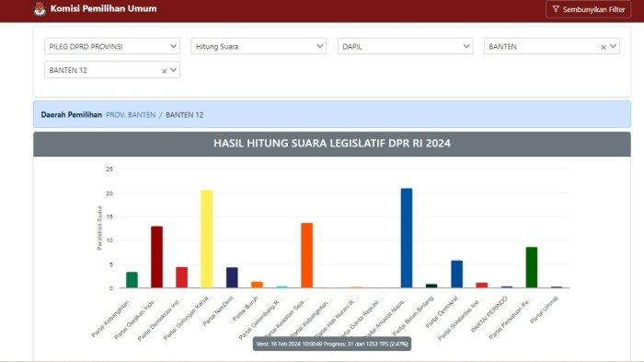Clear the BANTEN 12 selection

165,71
